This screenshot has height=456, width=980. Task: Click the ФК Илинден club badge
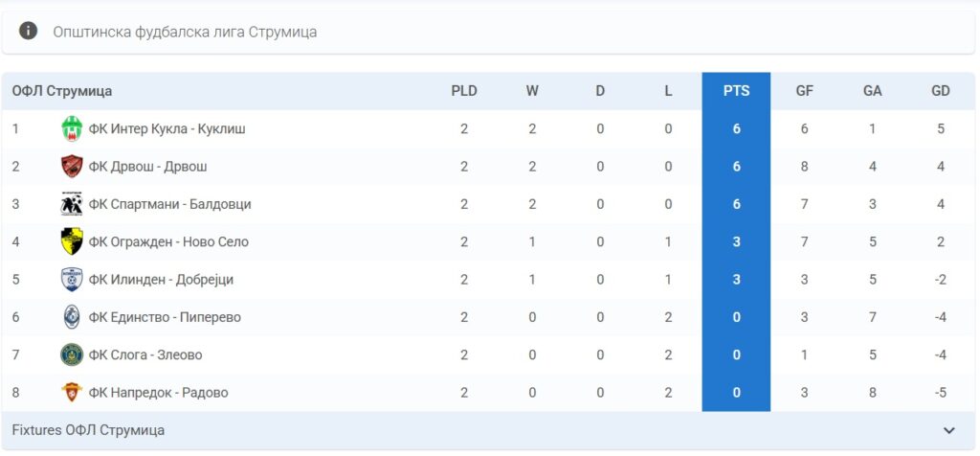[72, 280]
